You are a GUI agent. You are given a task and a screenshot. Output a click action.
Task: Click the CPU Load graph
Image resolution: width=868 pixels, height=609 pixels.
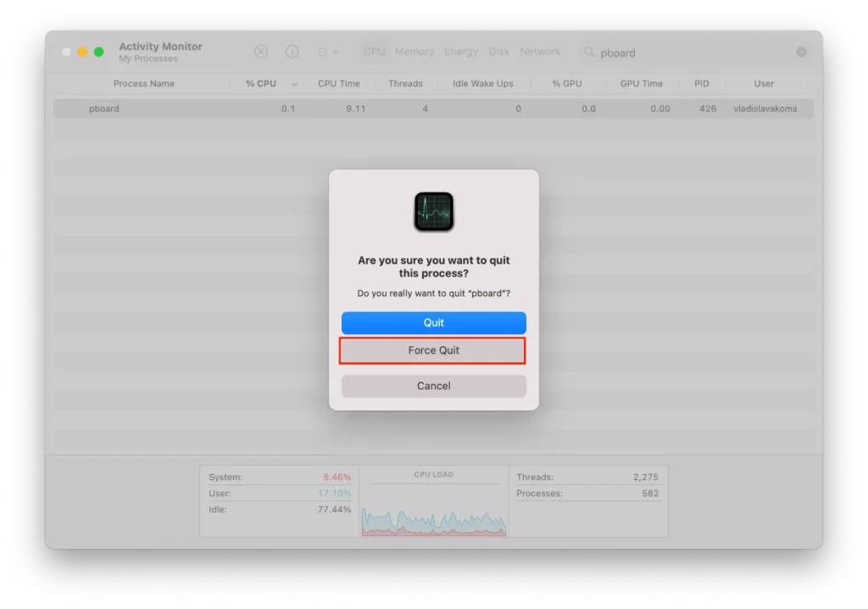(x=433, y=522)
